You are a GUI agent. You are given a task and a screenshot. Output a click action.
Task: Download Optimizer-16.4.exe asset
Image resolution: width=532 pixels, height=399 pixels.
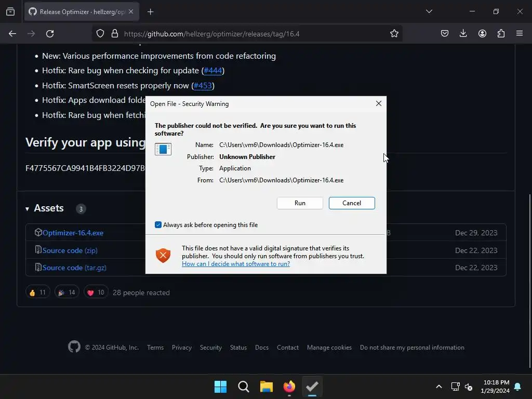[x=73, y=233]
